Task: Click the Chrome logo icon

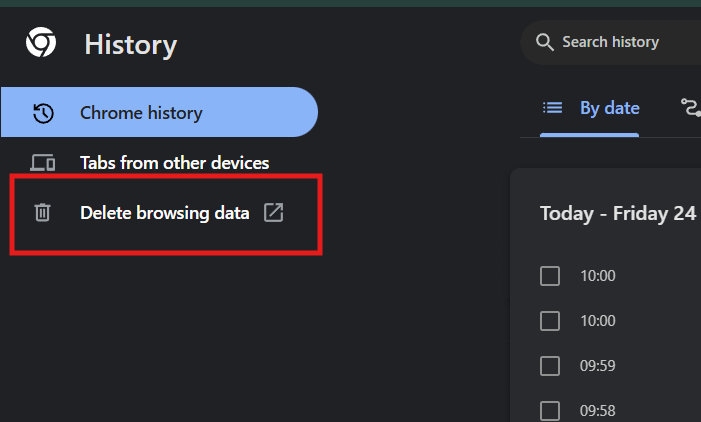Action: (x=41, y=42)
